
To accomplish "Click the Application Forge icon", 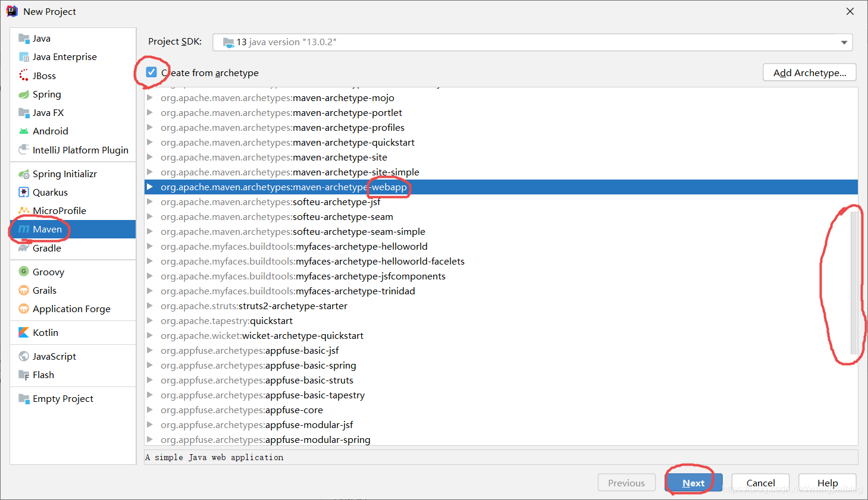I will (24, 309).
